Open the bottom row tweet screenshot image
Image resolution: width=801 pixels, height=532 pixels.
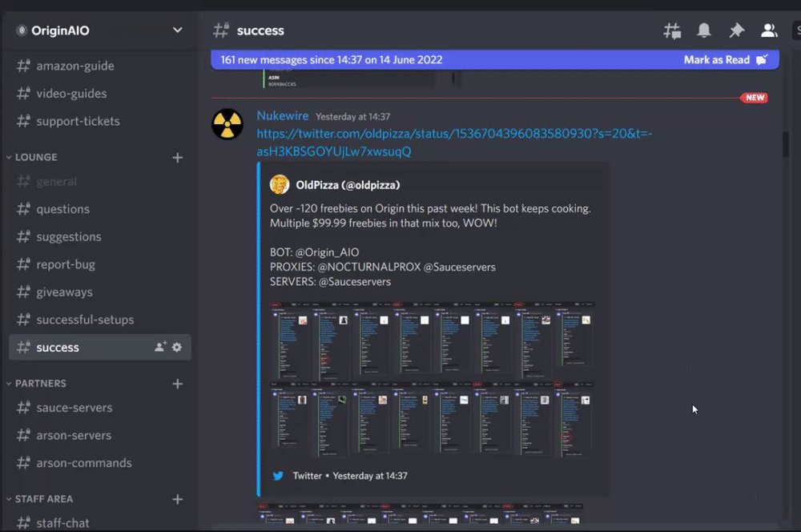click(433, 419)
